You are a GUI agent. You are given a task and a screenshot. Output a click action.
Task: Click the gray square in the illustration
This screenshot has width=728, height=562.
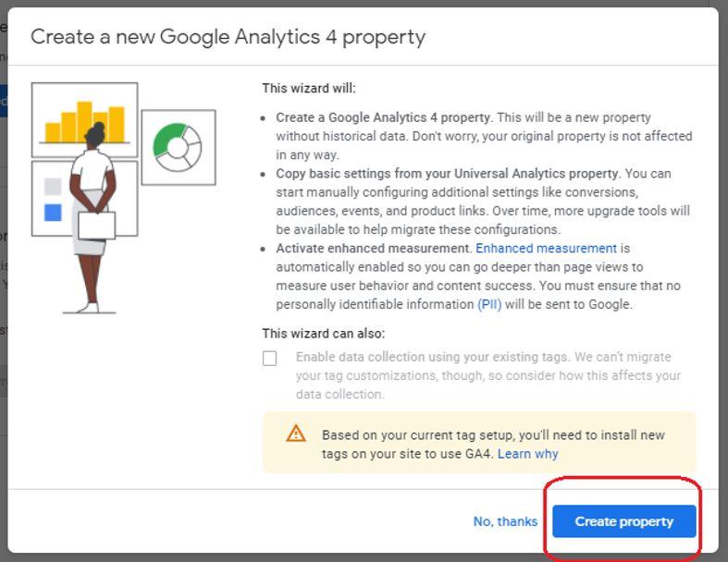click(53, 186)
